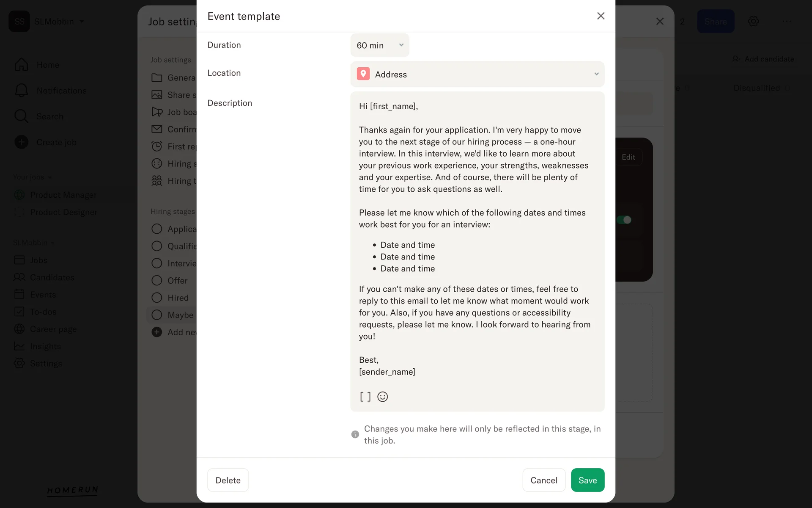Select the Hired hiring stage circle
The width and height of the screenshot is (812, 508).
(157, 298)
